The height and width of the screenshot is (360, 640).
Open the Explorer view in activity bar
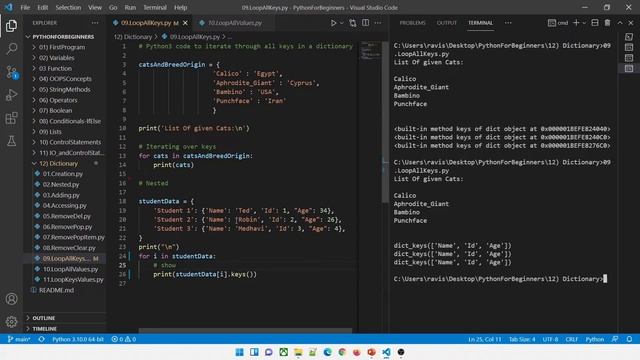[11, 26]
